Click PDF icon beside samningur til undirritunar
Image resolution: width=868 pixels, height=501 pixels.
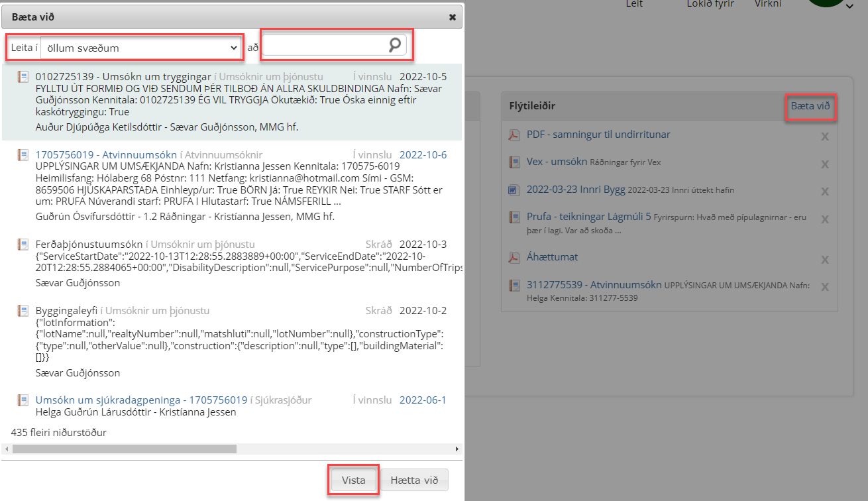point(514,135)
